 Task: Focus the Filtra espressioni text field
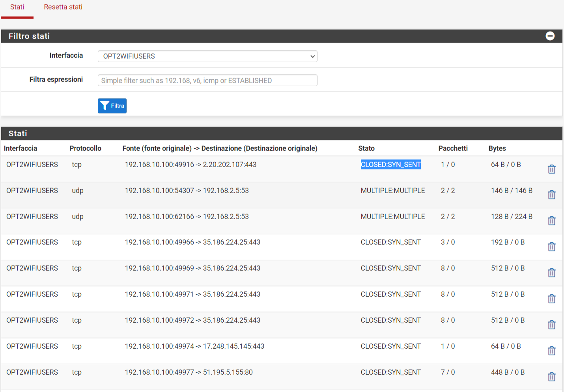pos(207,80)
